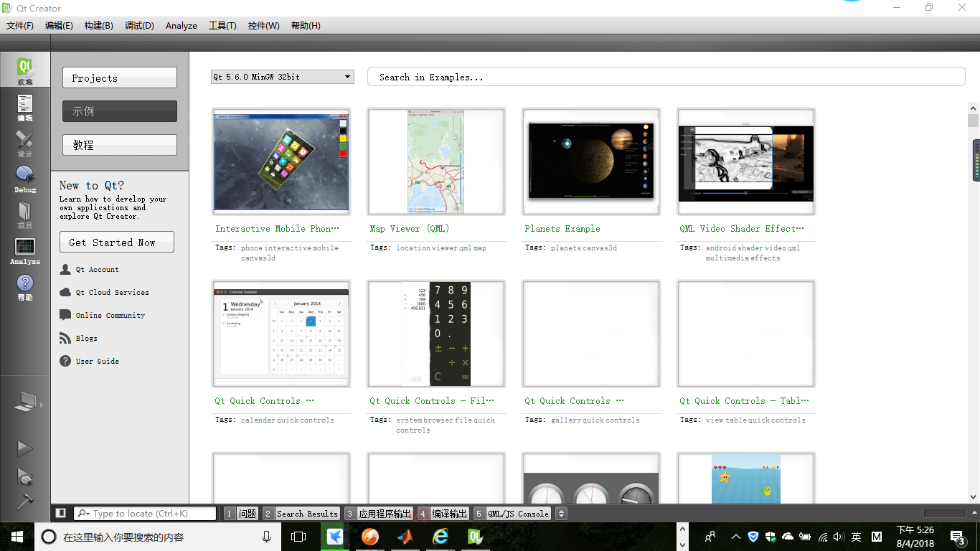Screen dimensions: 980x551
Task: Switch to the Debug mode icon
Action: coord(25,179)
